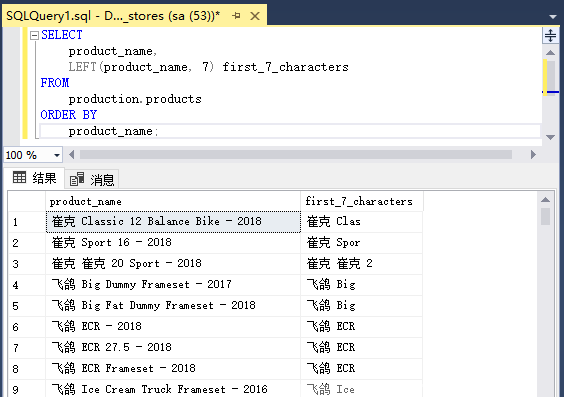Open the 100 % zoom dropdown
This screenshot has width=564, height=397.
click(x=57, y=155)
